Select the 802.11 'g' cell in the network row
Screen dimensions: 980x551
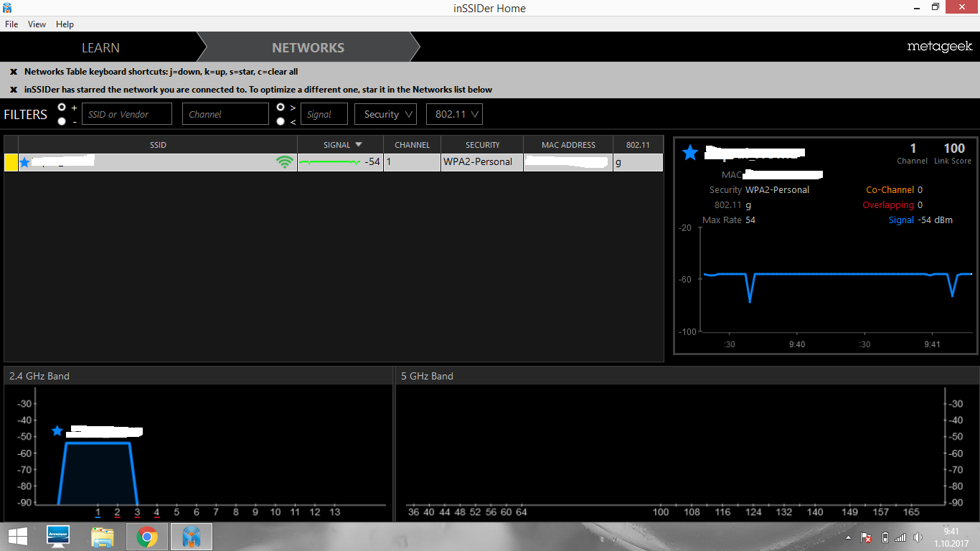coord(638,162)
